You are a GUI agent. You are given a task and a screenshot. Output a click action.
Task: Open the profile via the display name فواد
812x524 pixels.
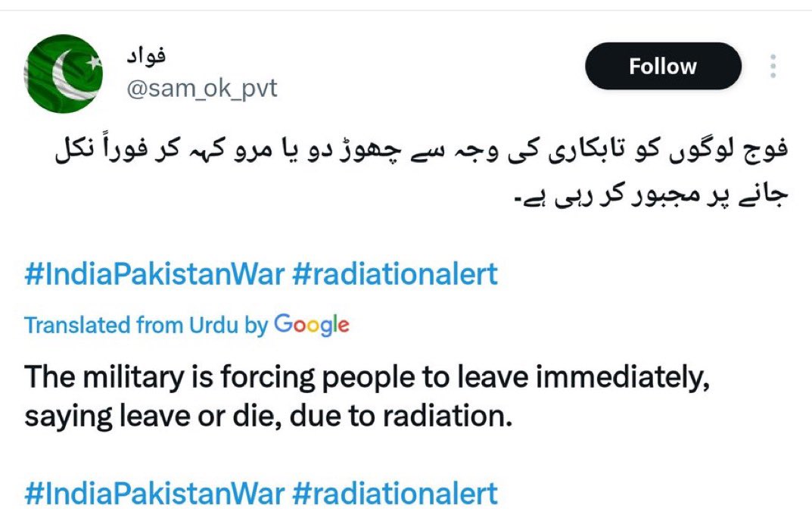pyautogui.click(x=147, y=55)
